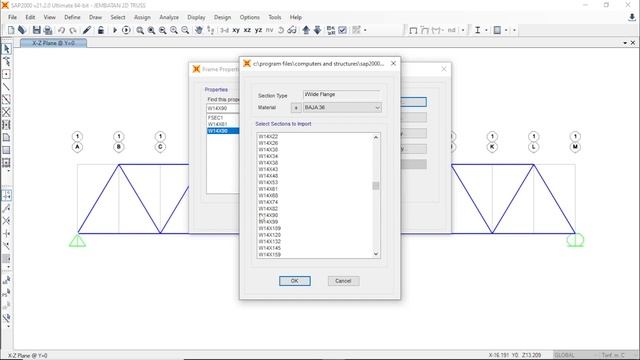Click the Run Analysis play icon
The image size is (640, 360).
coord(115,30)
